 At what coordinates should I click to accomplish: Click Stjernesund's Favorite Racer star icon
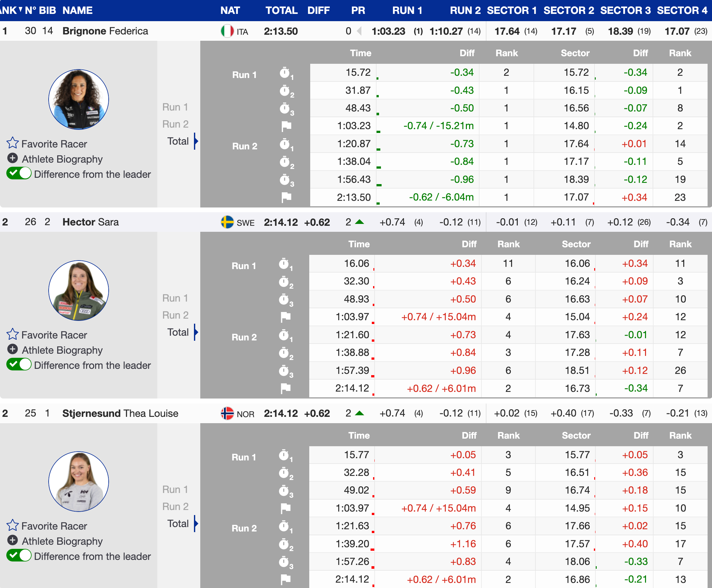(x=13, y=525)
